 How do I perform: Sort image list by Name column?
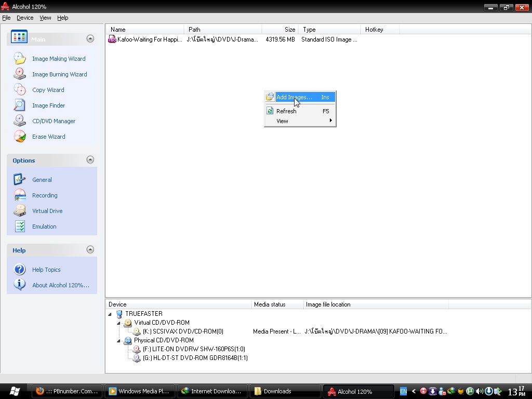(x=145, y=30)
